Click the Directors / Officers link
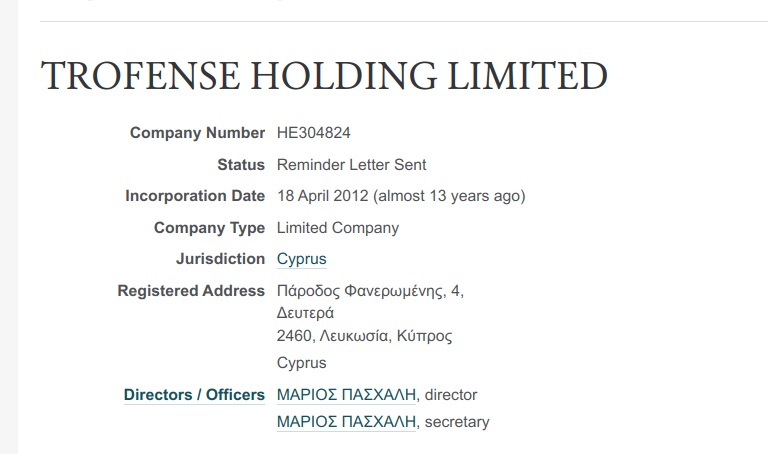The width and height of the screenshot is (768, 454). [194, 395]
